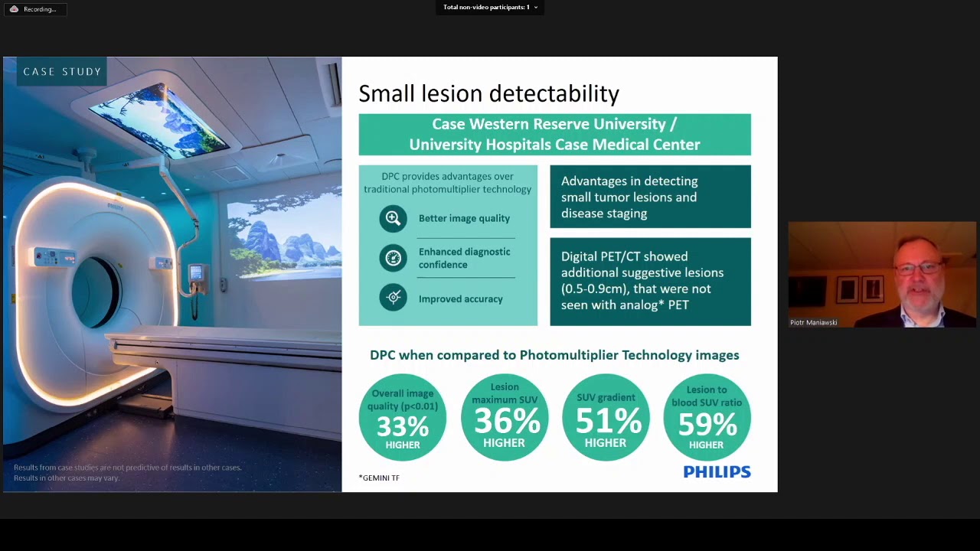Click 'Digital PET/CT showed additional suggestive lesions' box

(x=650, y=281)
